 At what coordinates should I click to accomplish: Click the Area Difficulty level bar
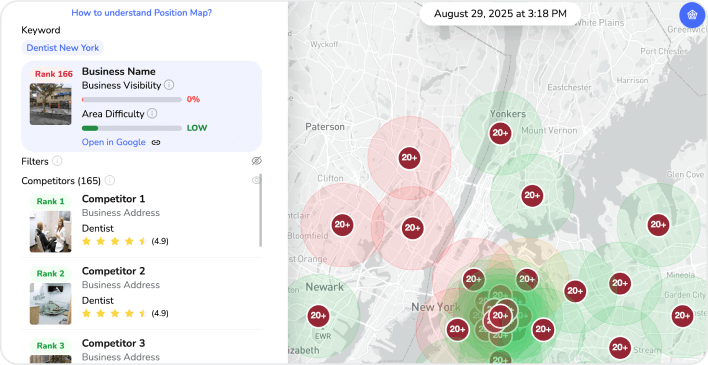tap(132, 128)
